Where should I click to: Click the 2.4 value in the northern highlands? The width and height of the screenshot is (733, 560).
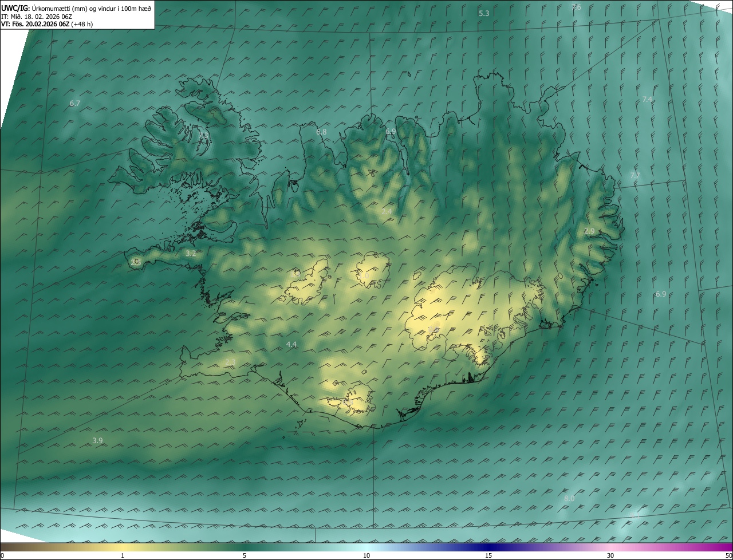coord(387,212)
